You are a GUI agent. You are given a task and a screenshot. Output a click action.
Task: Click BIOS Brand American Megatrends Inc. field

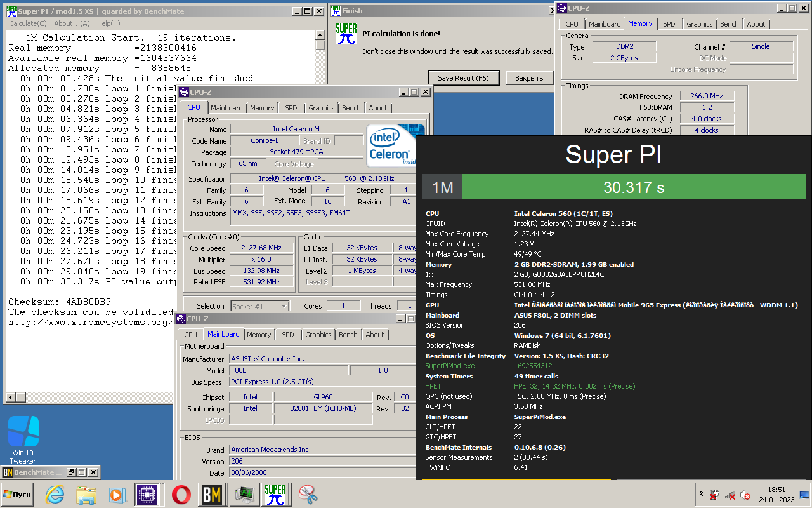pyautogui.click(x=324, y=450)
